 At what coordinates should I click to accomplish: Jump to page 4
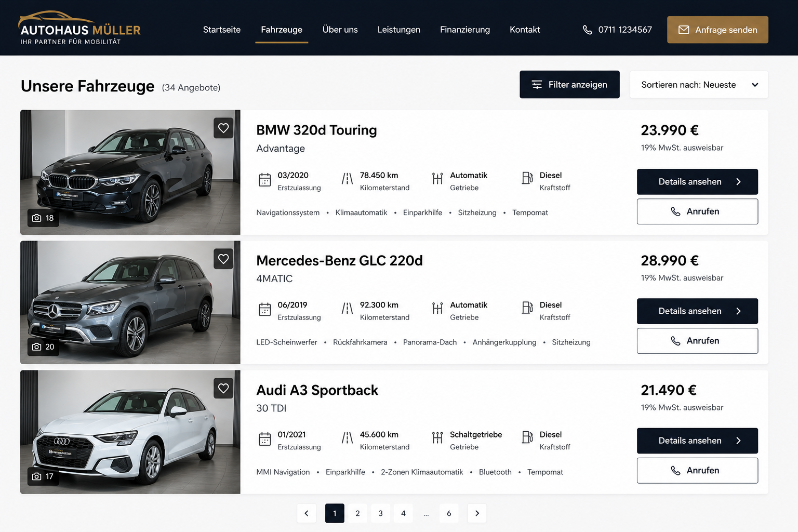403,513
